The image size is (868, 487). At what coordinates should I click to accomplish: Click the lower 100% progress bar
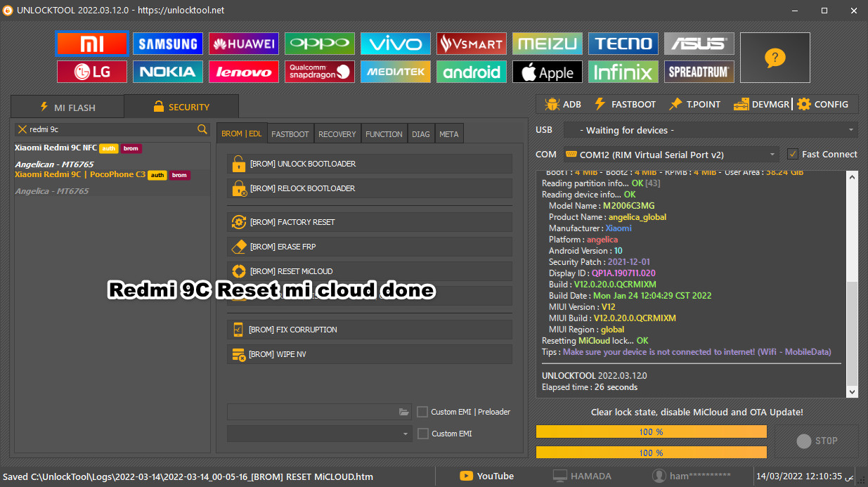click(652, 453)
